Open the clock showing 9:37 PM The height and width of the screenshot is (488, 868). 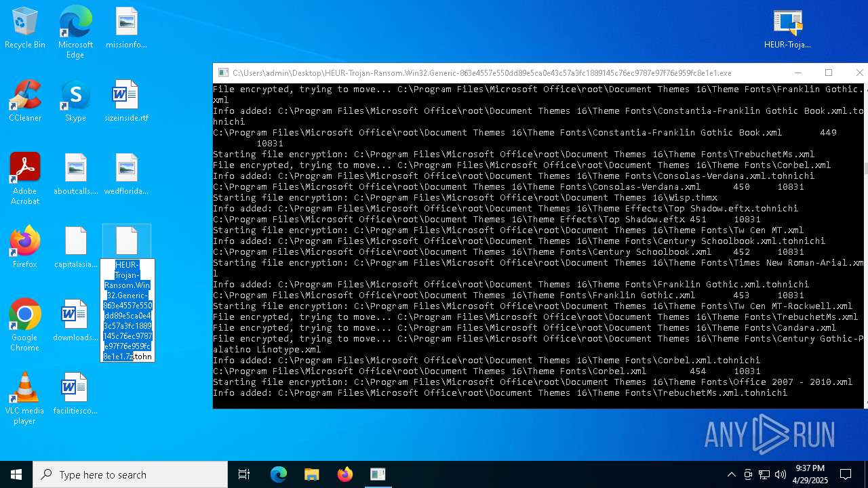point(810,474)
